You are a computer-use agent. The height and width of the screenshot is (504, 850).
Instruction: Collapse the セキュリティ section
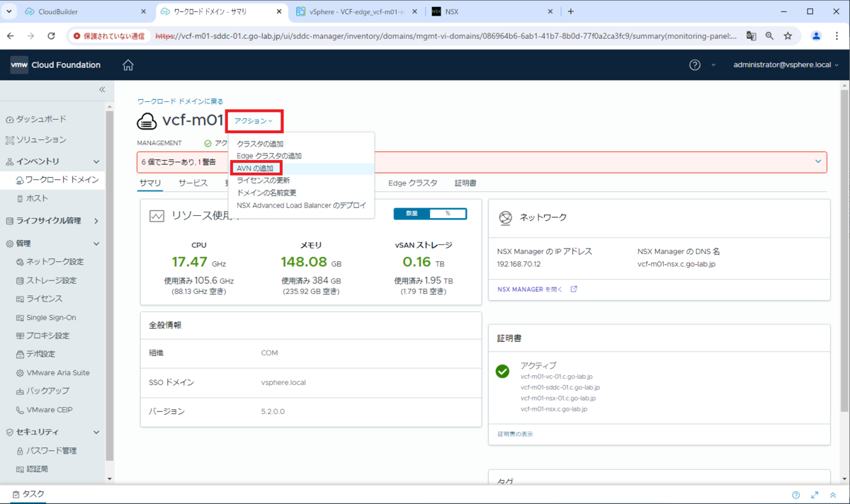[x=96, y=432]
